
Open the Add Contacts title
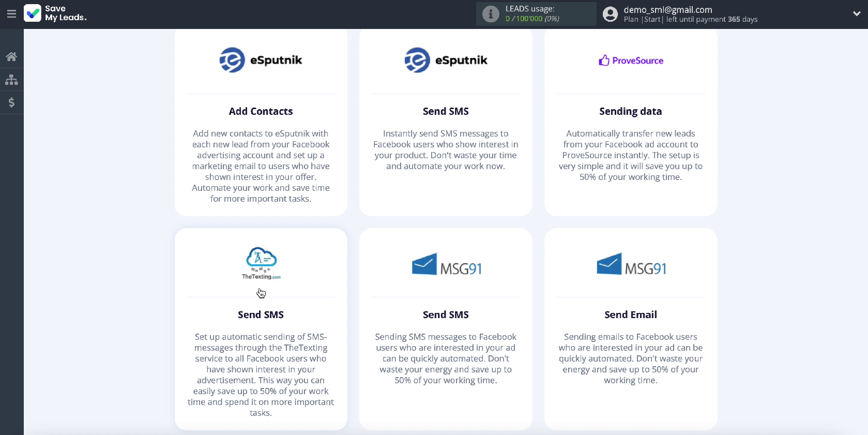261,111
